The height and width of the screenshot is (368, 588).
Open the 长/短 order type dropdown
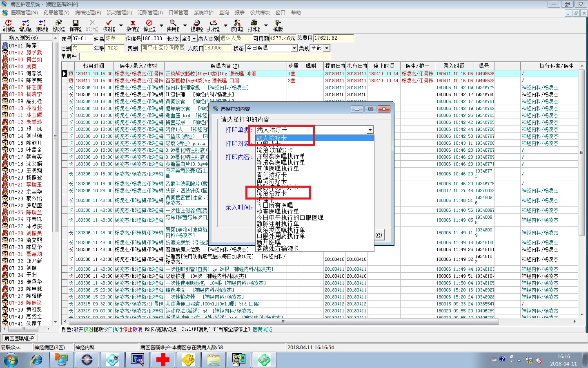(194, 38)
